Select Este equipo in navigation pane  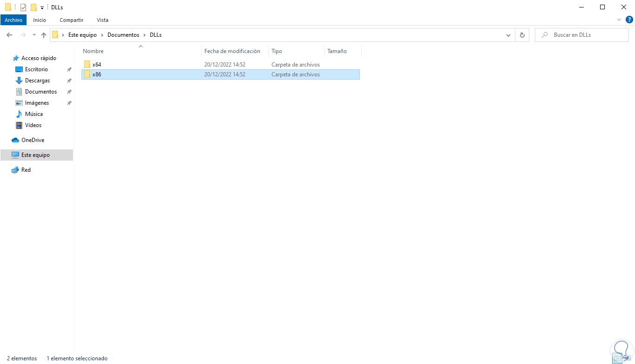(37, 155)
